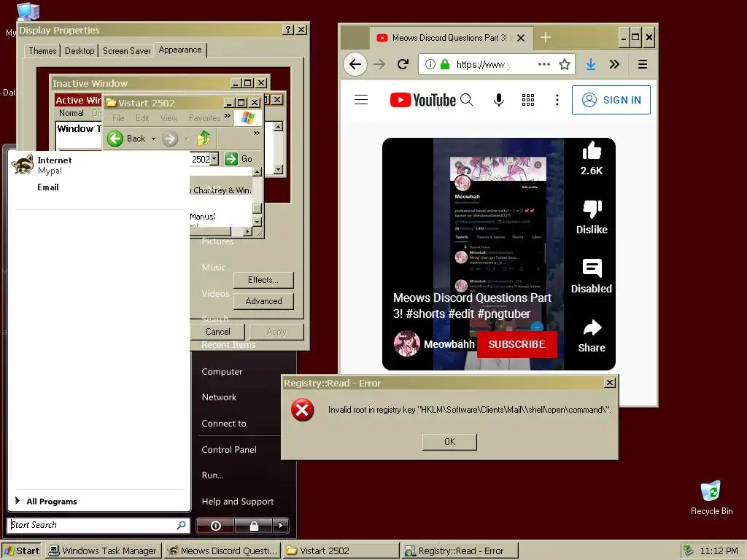Click the SIGN IN button on YouTube
The width and height of the screenshot is (747, 560).
coord(611,100)
